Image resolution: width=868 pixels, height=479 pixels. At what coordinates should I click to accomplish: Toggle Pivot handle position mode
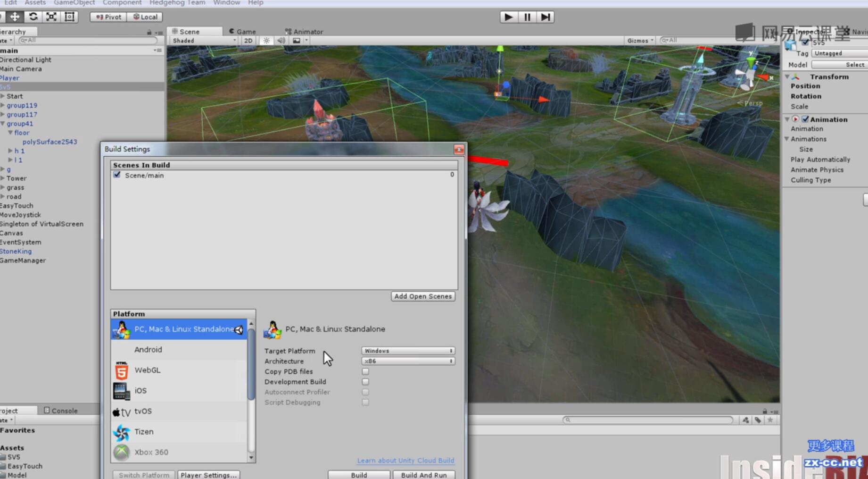click(x=108, y=17)
